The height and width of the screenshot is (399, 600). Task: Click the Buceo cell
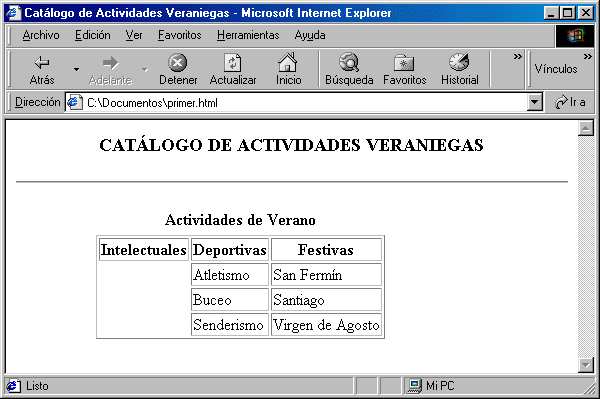(x=230, y=300)
